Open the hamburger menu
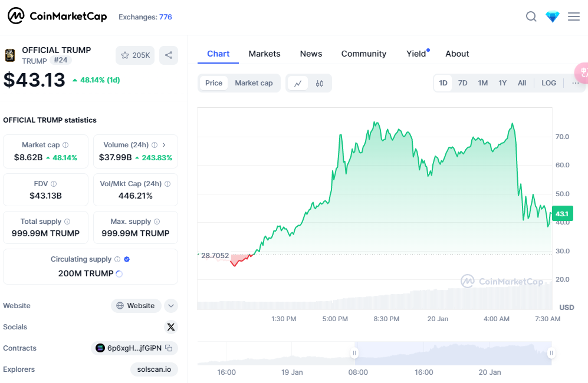Viewport: 588px width, 383px height. [573, 16]
